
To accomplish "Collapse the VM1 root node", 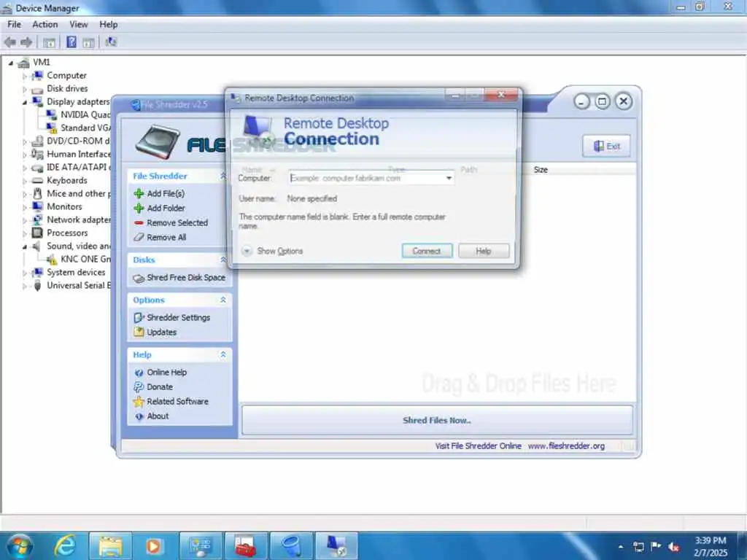I will 10,63.
